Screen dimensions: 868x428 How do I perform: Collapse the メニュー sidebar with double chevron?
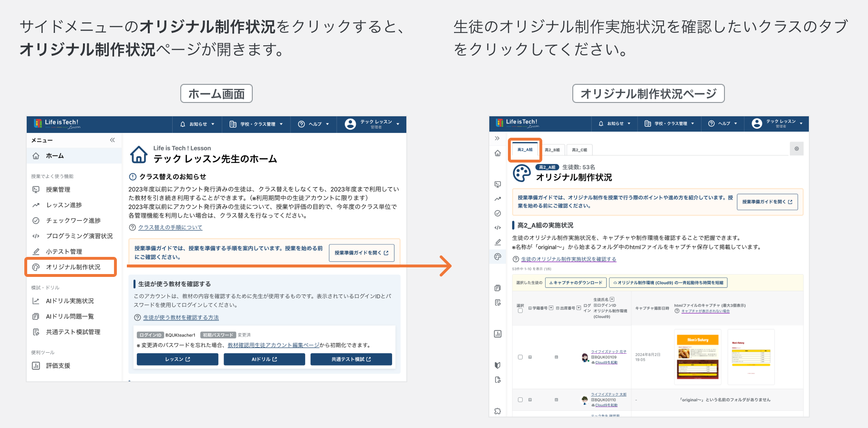click(113, 140)
